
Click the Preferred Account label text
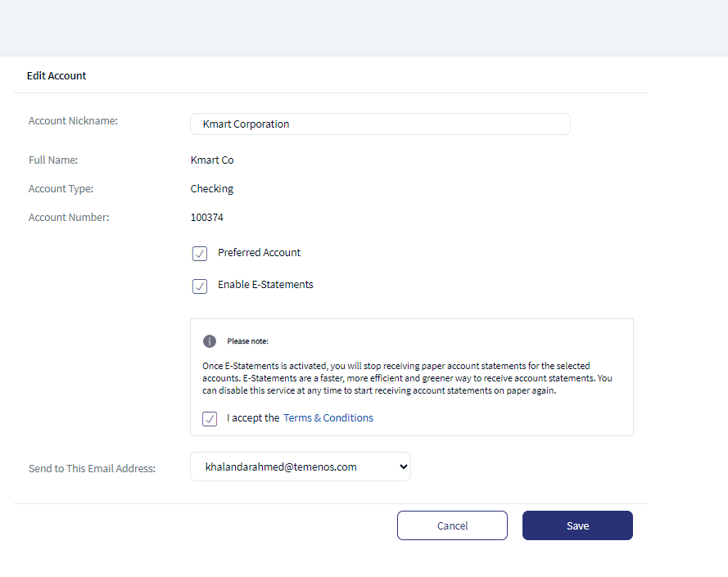point(259,253)
